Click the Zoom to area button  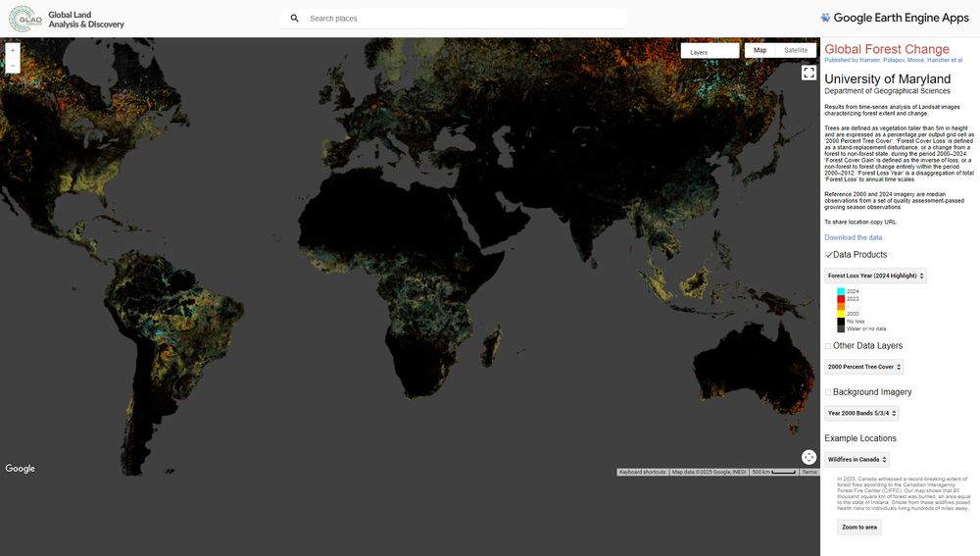coord(859,527)
